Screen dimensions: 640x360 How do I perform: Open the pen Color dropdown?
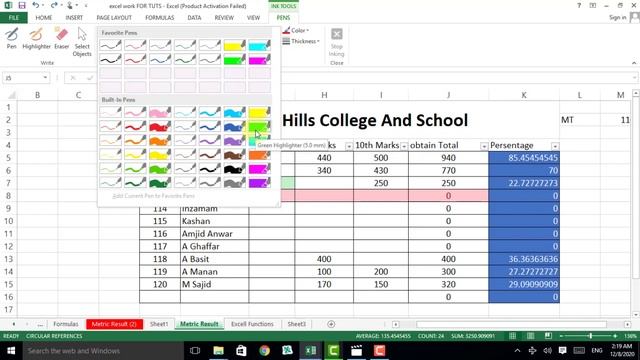pyautogui.click(x=296, y=31)
